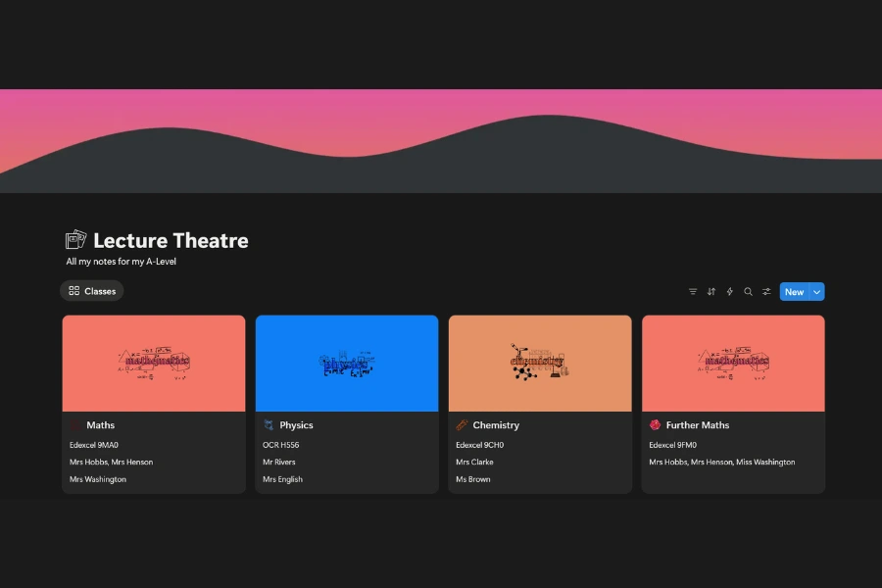882x588 pixels.
Task: Open the filter icon in the toolbar
Action: click(x=693, y=292)
